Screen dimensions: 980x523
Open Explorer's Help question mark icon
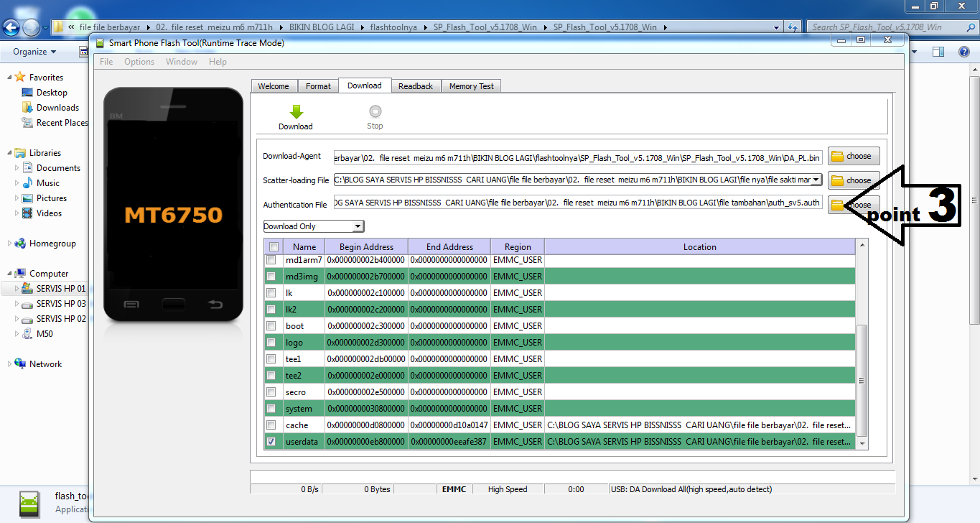(x=963, y=52)
